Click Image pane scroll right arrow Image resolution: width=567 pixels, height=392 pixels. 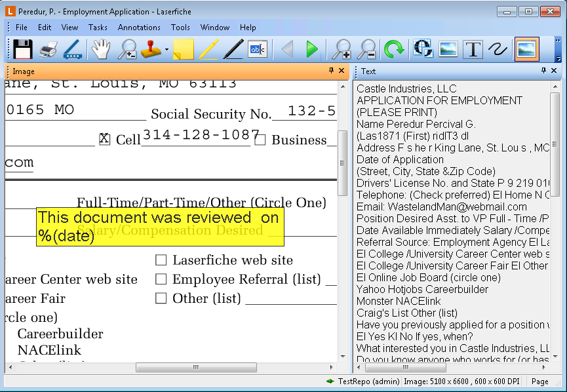331,367
